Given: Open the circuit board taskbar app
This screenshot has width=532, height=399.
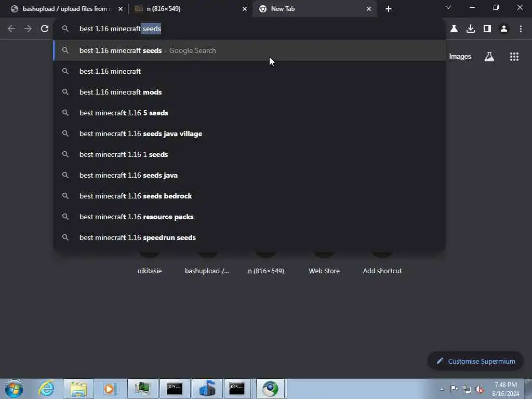Looking at the screenshot, I should [143, 389].
